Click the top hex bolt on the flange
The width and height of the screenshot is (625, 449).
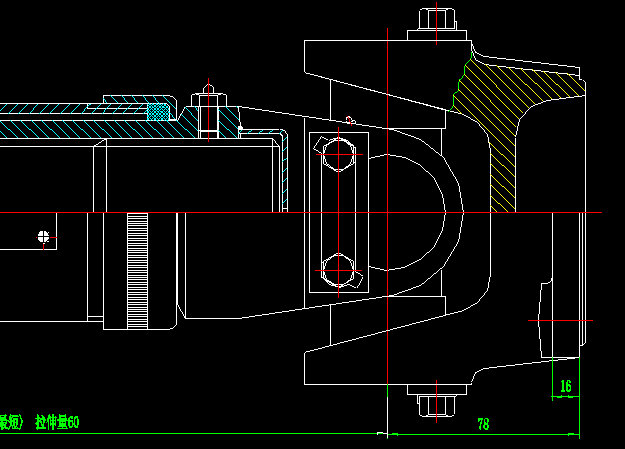436,21
